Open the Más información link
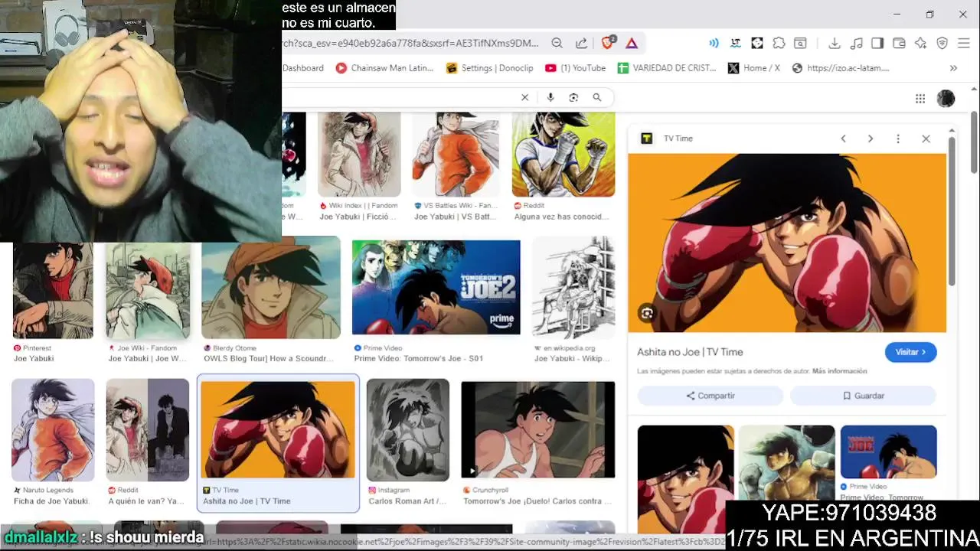The image size is (980, 551). click(x=839, y=371)
